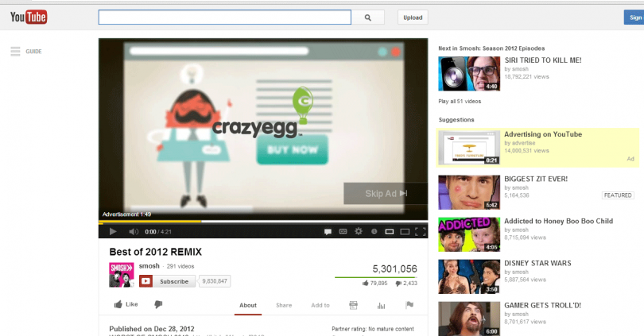Click the Upload button

pos(413,17)
